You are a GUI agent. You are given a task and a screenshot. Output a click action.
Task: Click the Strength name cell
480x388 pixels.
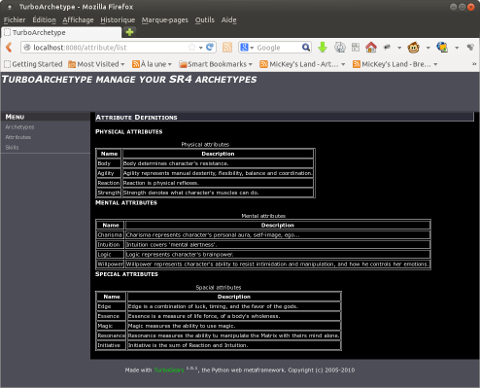(109, 193)
